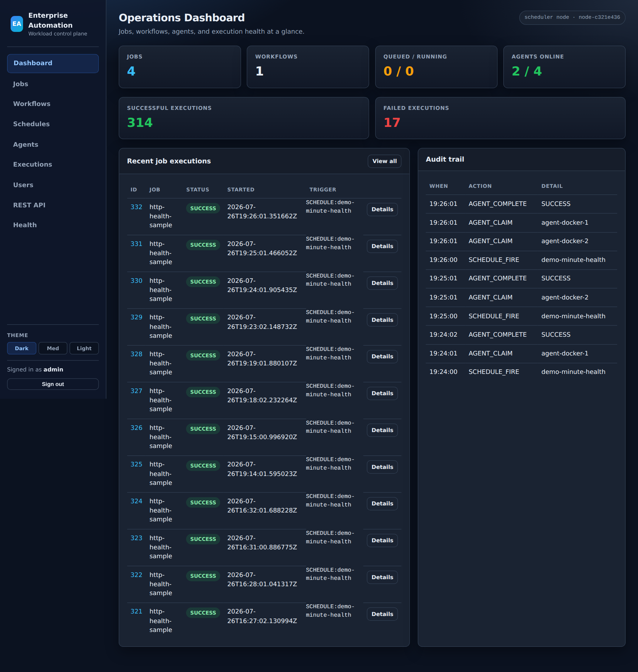Click SUCCESS badge on row 321
This screenshot has height=672, width=638.
click(x=203, y=613)
